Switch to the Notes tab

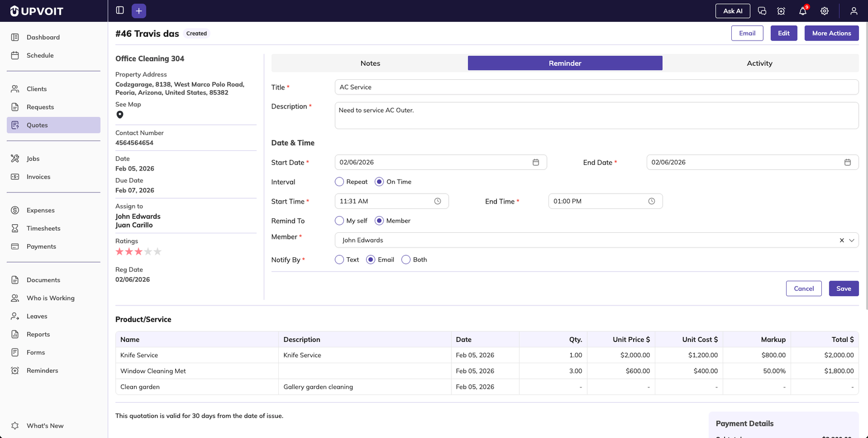pyautogui.click(x=370, y=64)
